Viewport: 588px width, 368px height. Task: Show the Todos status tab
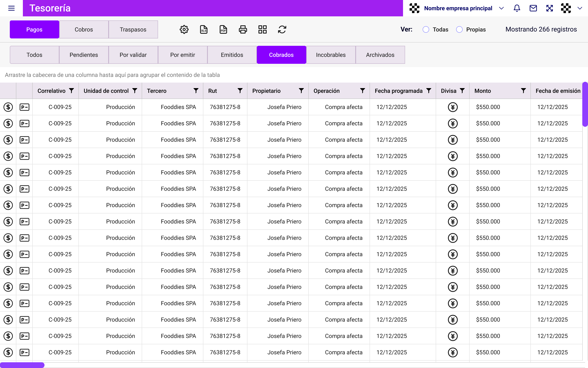click(34, 55)
